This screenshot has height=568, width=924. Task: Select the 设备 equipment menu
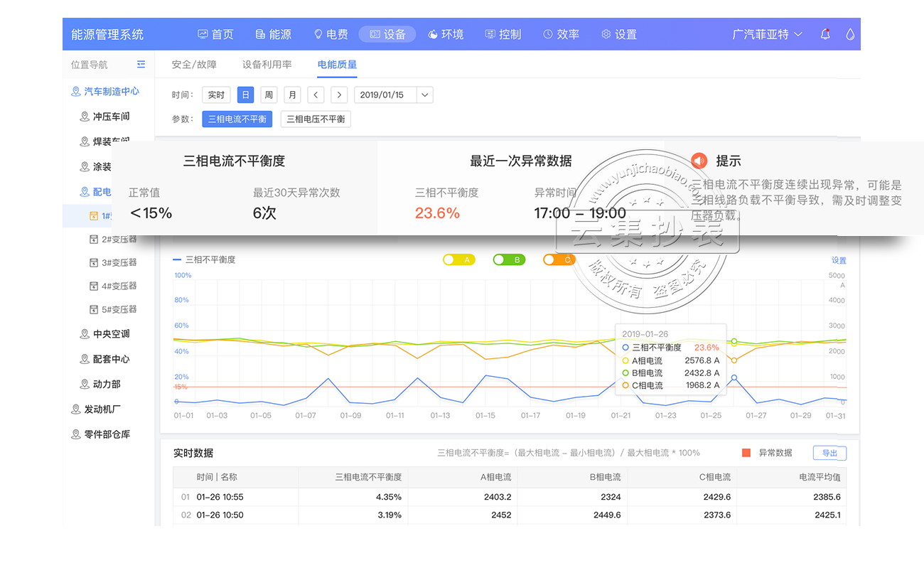click(x=387, y=34)
